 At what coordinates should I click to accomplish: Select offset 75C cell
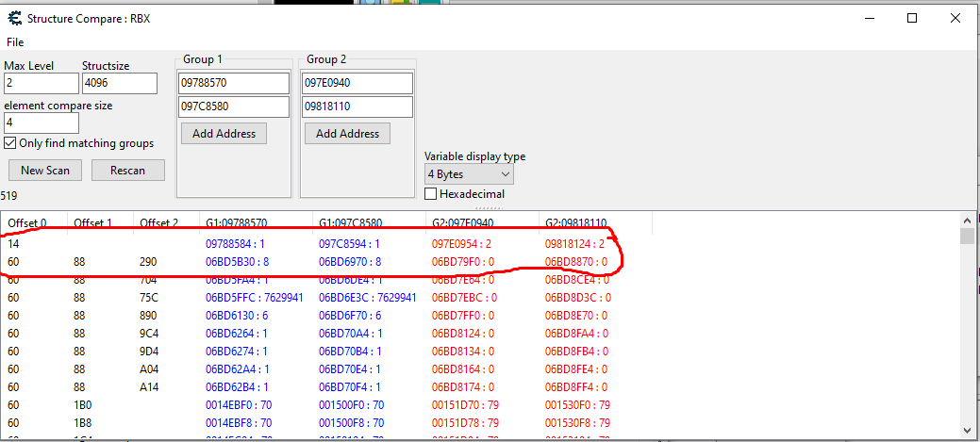[x=149, y=298]
